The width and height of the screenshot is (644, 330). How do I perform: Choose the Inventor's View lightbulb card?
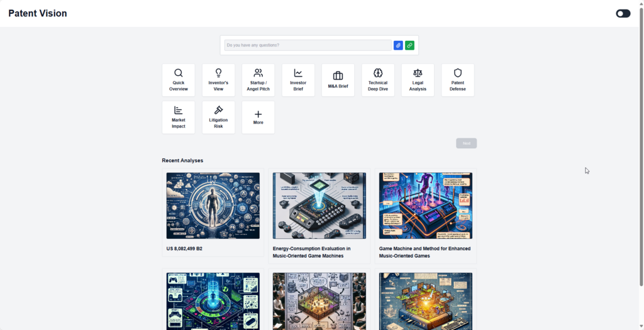tap(218, 80)
